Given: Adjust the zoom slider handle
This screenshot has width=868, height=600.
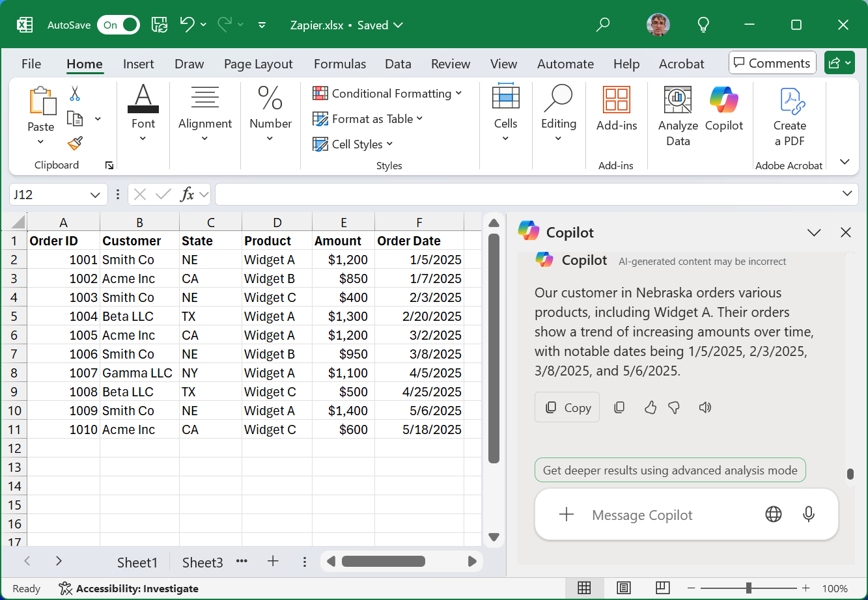Looking at the screenshot, I should [749, 588].
